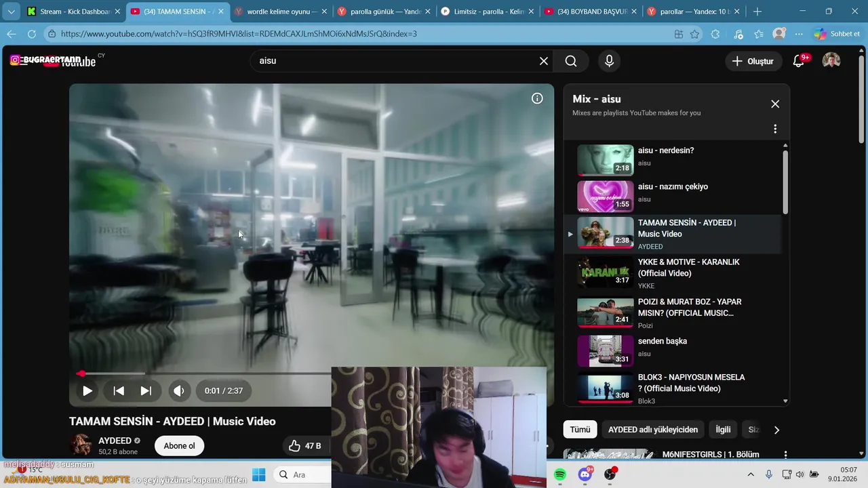Close the 'TAMAM SENSİN' browser tab
The image size is (868, 488).
point(220,12)
